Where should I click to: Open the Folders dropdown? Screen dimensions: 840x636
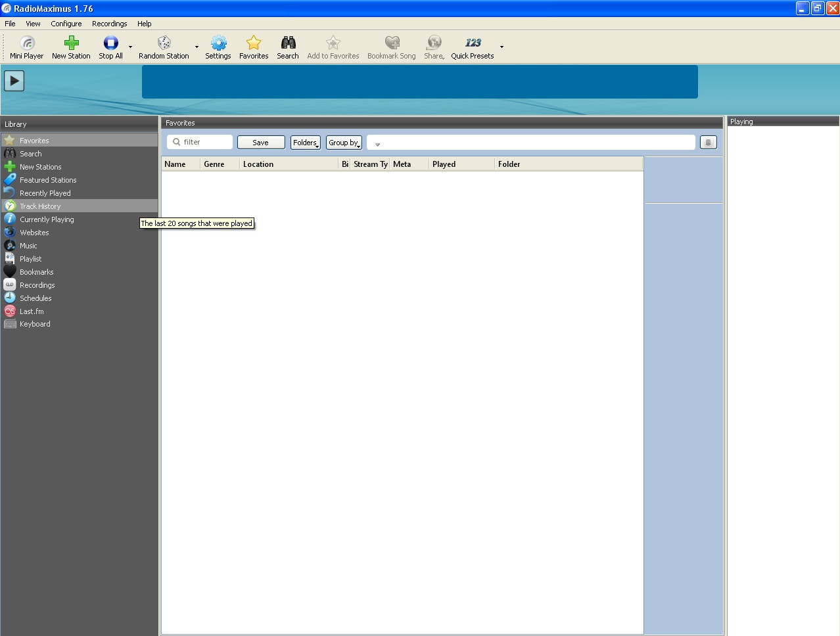(306, 143)
